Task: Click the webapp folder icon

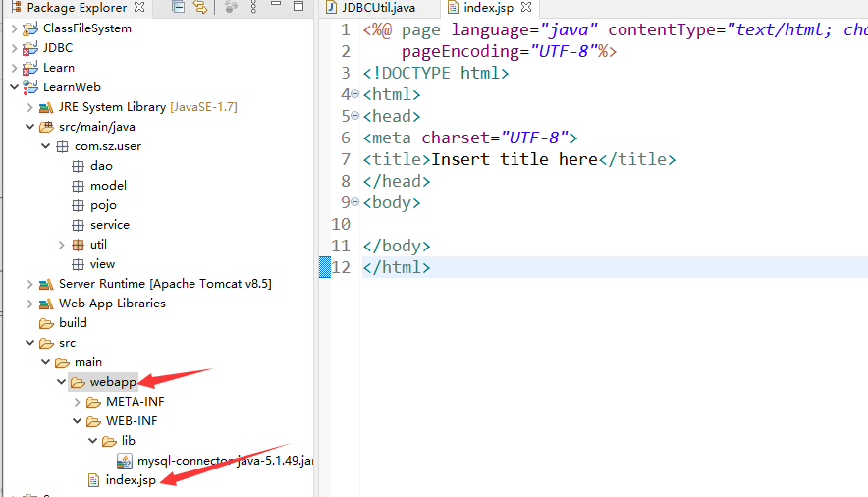Action: click(x=78, y=382)
